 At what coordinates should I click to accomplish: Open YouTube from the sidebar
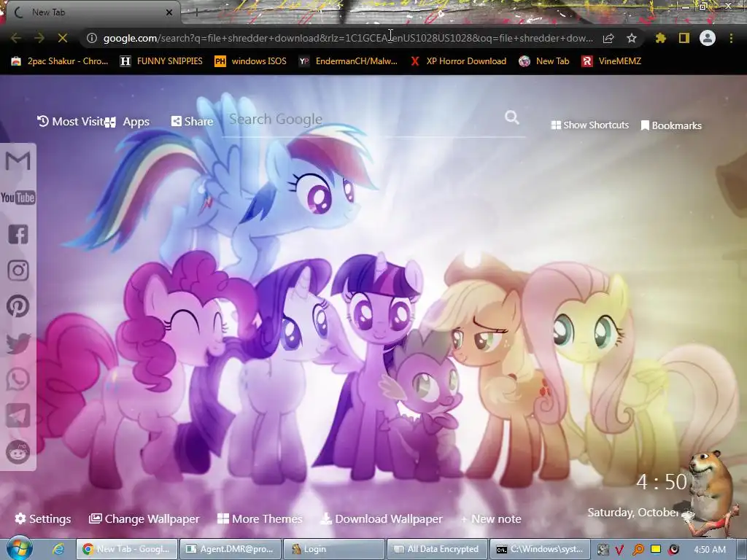[x=18, y=197]
